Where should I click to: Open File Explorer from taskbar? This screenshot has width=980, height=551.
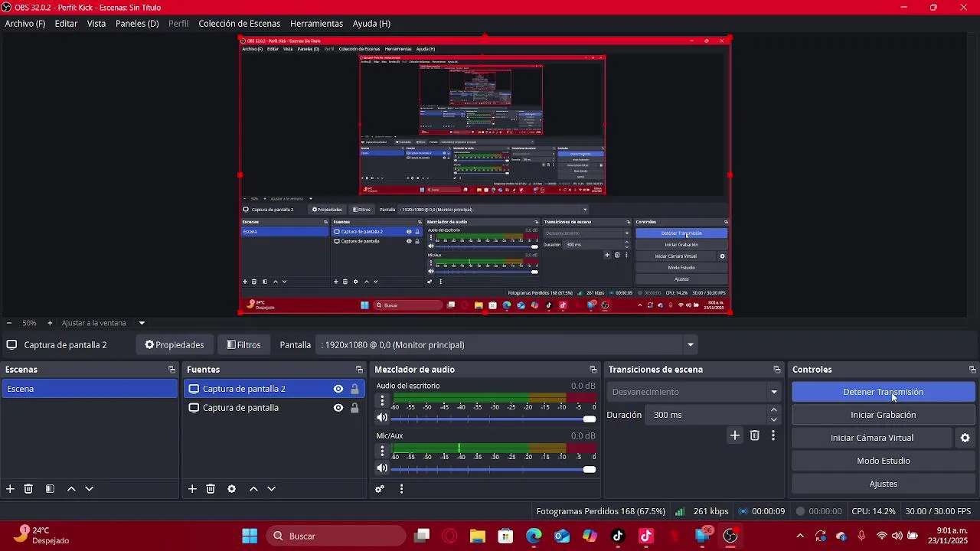[x=478, y=536]
